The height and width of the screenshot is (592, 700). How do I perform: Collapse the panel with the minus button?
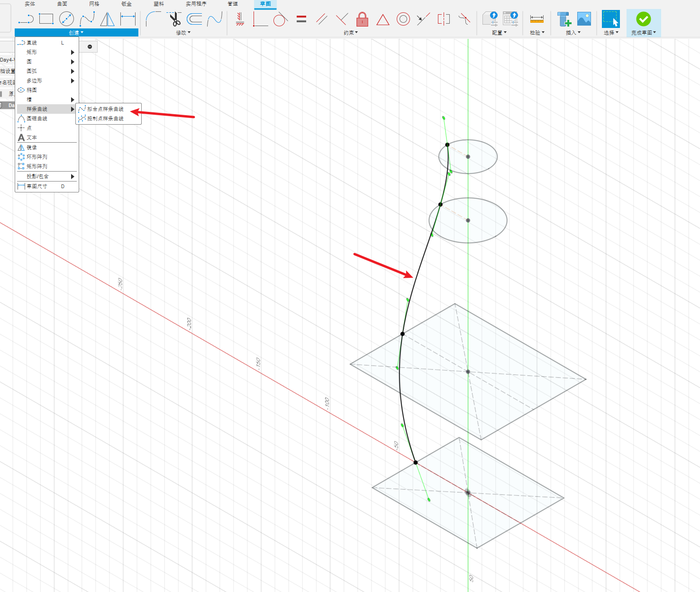click(90, 46)
